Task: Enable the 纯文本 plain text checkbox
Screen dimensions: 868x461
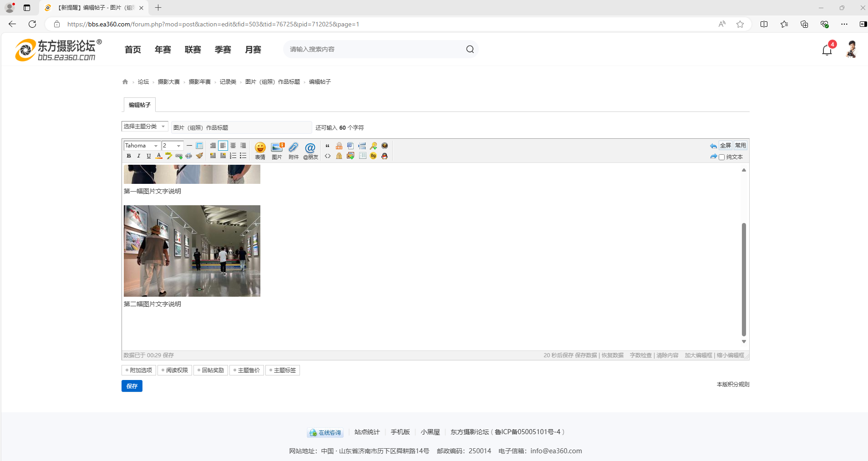Action: [721, 157]
